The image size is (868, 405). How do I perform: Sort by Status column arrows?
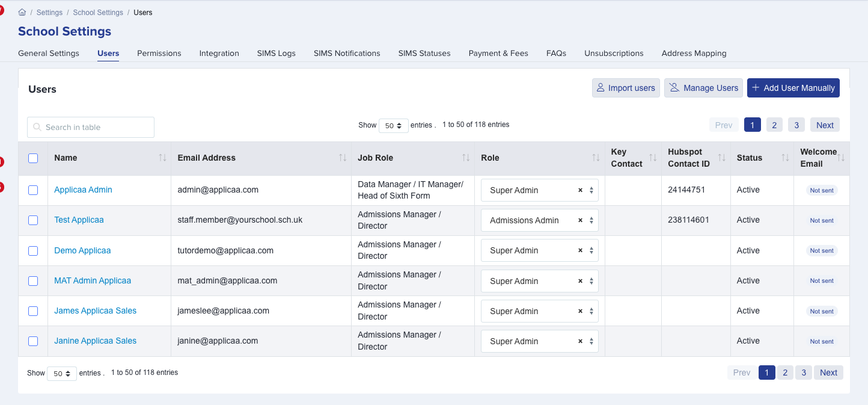(785, 158)
